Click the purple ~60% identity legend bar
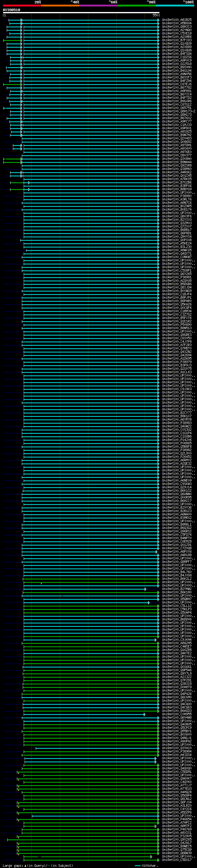197x868 pixels. 99,6
